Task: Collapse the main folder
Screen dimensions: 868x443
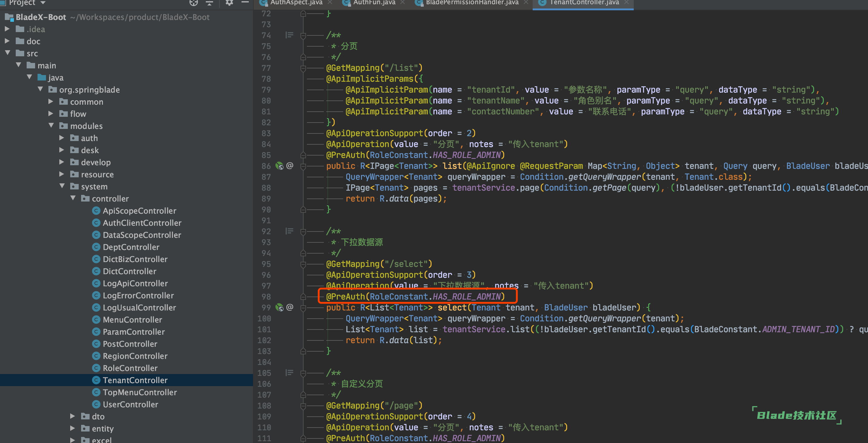Action: 18,65
